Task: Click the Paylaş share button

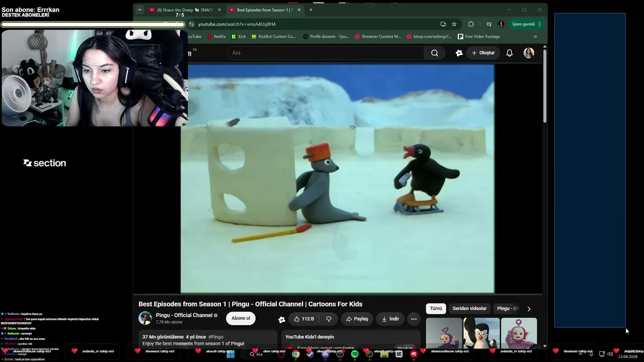Action: click(357, 319)
